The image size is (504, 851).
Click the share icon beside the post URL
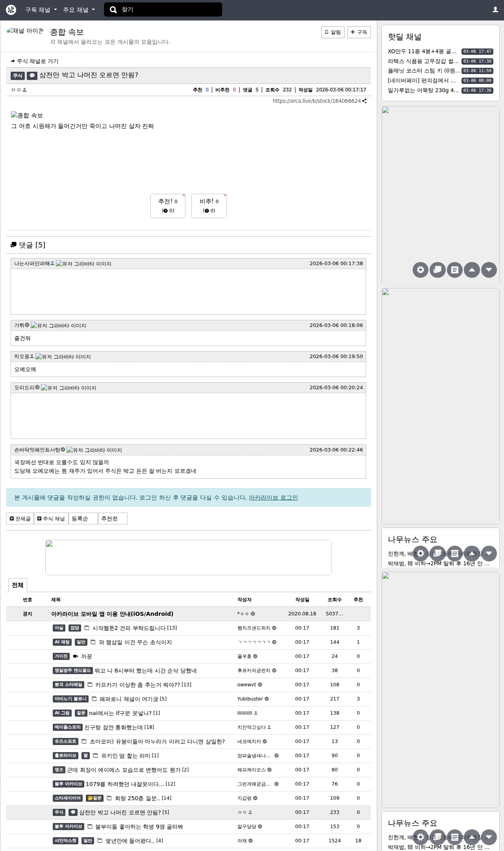[365, 101]
